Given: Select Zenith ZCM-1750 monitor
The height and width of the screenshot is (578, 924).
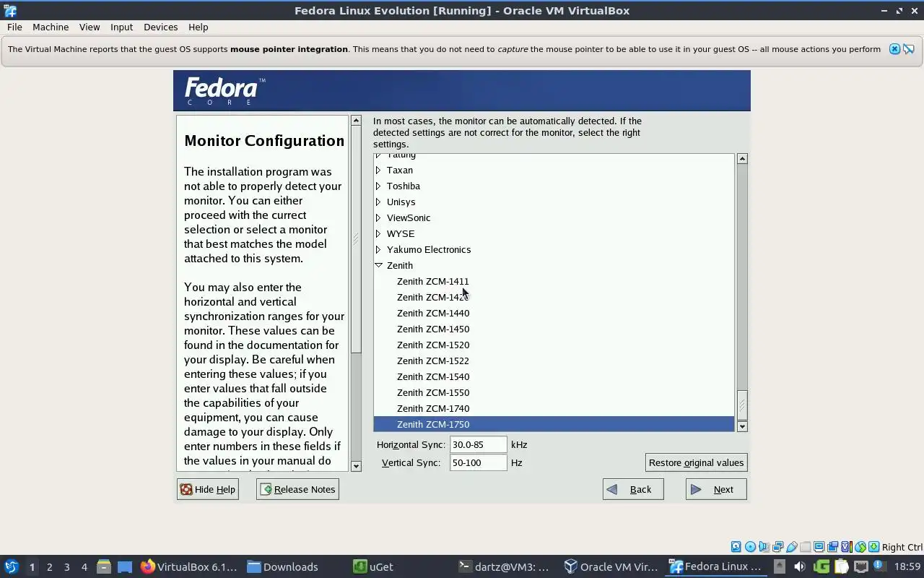Looking at the screenshot, I should (x=554, y=424).
